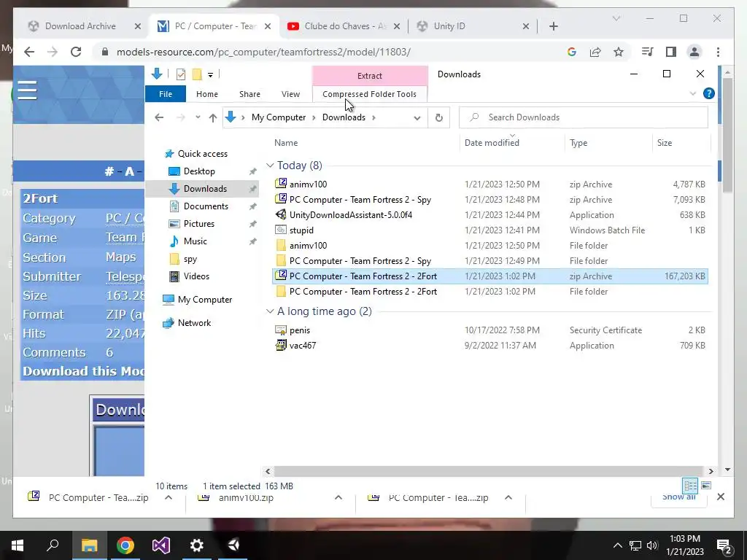Select the 2Fort zip archive icon
The width and height of the screenshot is (747, 560).
281,276
